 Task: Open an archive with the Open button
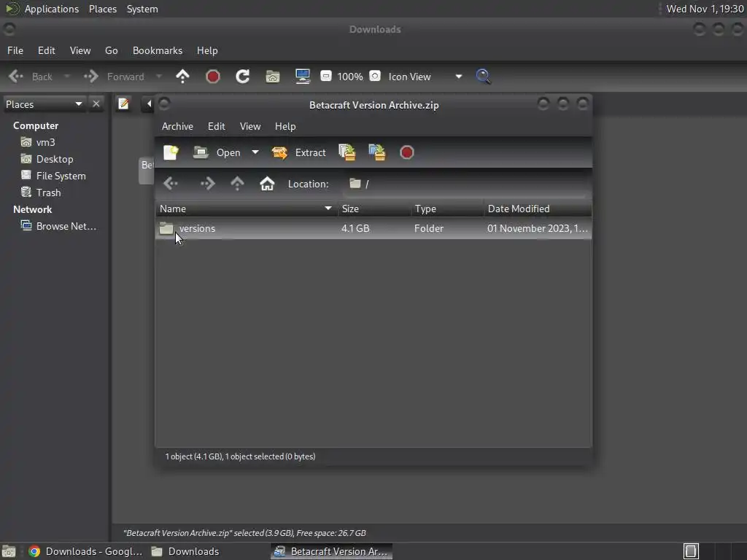217,152
